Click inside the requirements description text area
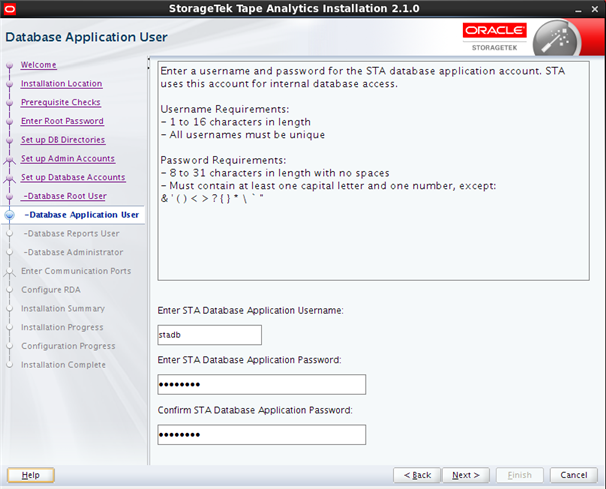 click(x=373, y=170)
